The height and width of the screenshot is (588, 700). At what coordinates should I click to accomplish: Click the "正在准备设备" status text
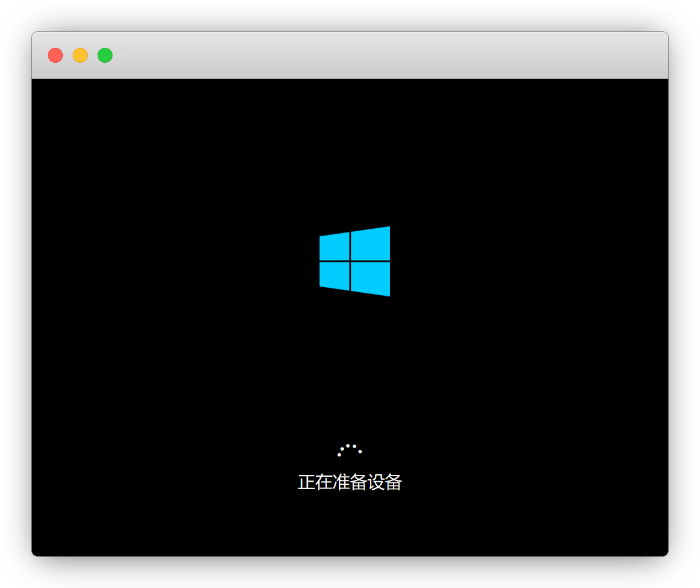click(x=349, y=482)
